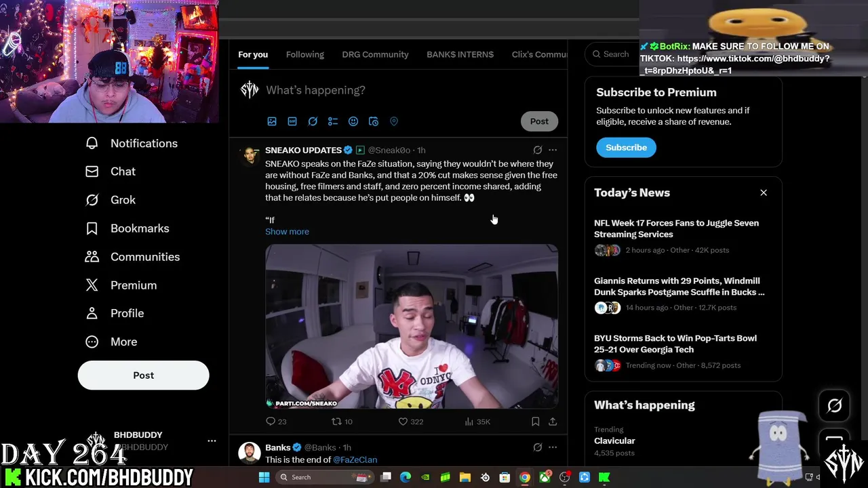Open Notifications from the sidebar
This screenshot has width=868, height=488.
pos(132,143)
